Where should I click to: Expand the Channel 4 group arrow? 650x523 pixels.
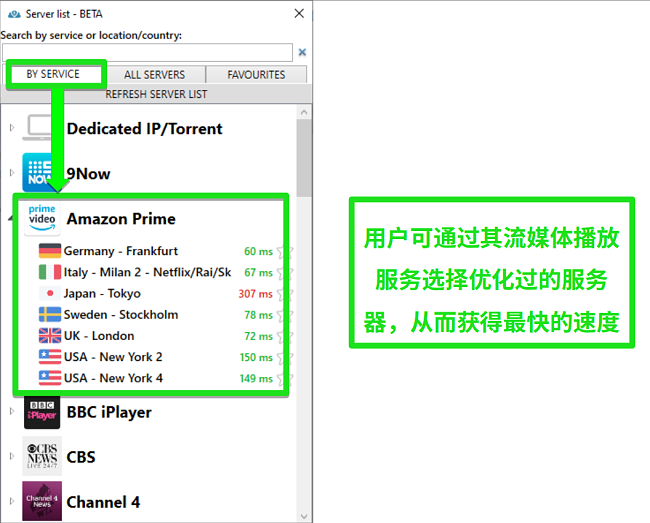12,501
